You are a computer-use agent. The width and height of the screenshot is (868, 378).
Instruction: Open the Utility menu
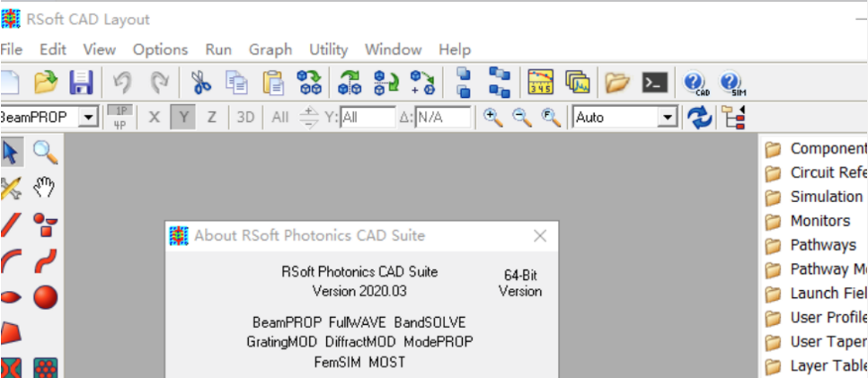[328, 49]
